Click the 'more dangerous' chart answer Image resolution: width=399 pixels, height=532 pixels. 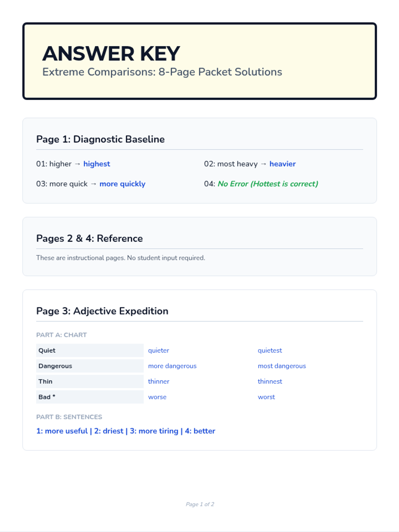[172, 366]
